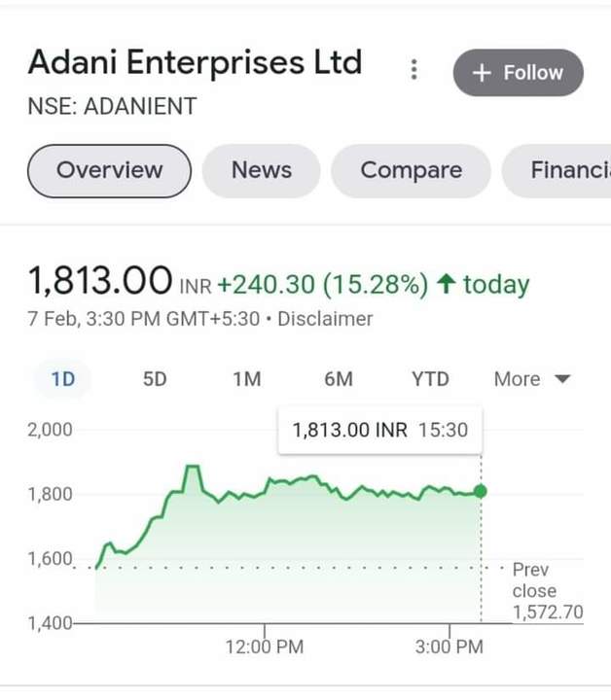Switch chart to YTD range
The height and width of the screenshot is (700, 611).
(x=431, y=379)
